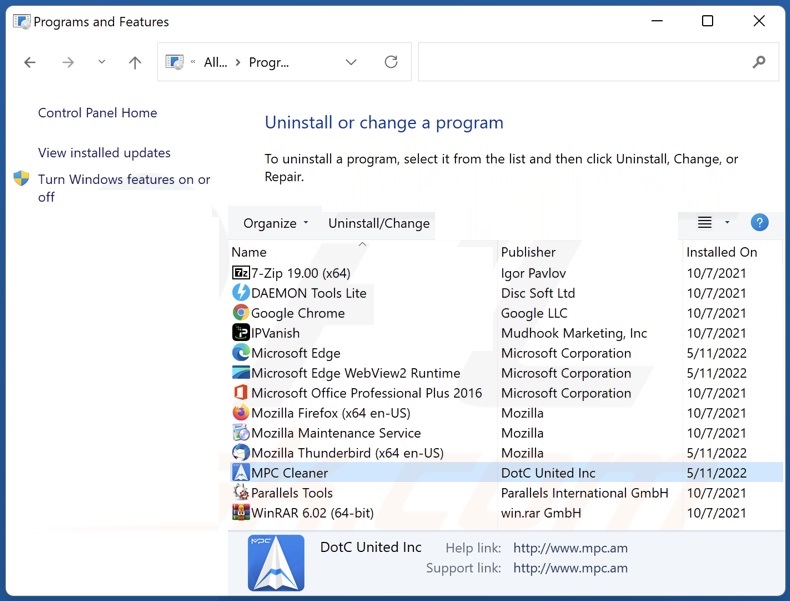Click the Igor Pavlov publisher cell
Image resolution: width=790 pixels, height=601 pixels.
(x=533, y=273)
